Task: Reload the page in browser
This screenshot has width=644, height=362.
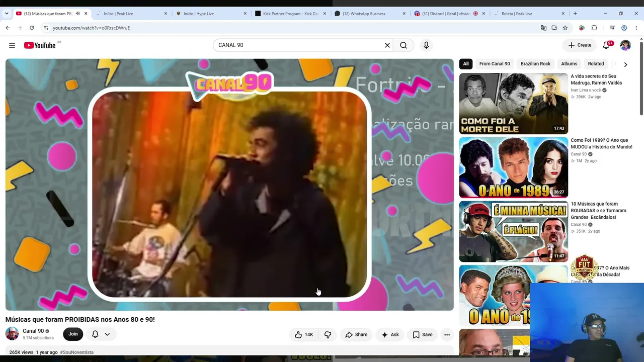Action: [32, 28]
